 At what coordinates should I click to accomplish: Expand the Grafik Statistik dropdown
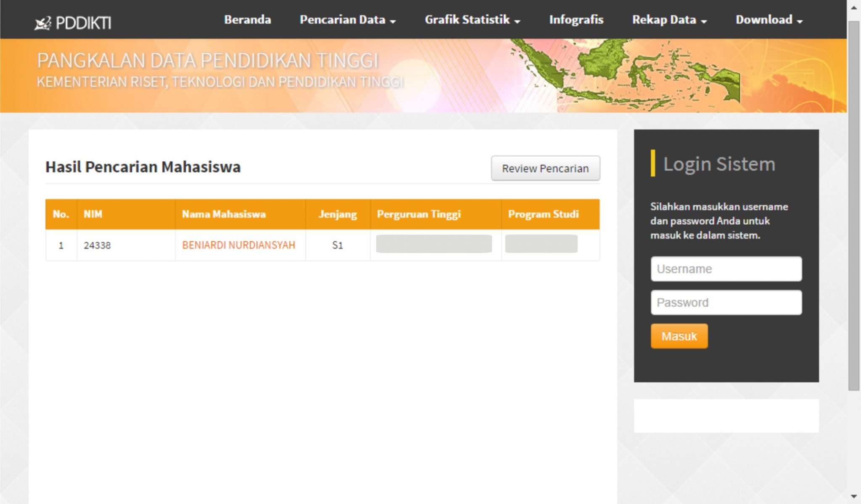(x=472, y=20)
